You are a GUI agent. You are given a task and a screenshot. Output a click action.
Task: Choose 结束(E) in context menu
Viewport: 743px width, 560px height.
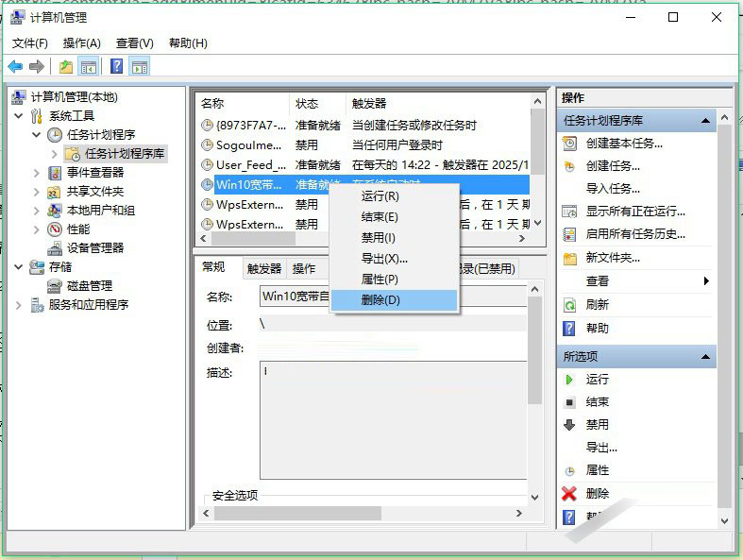coord(395,216)
